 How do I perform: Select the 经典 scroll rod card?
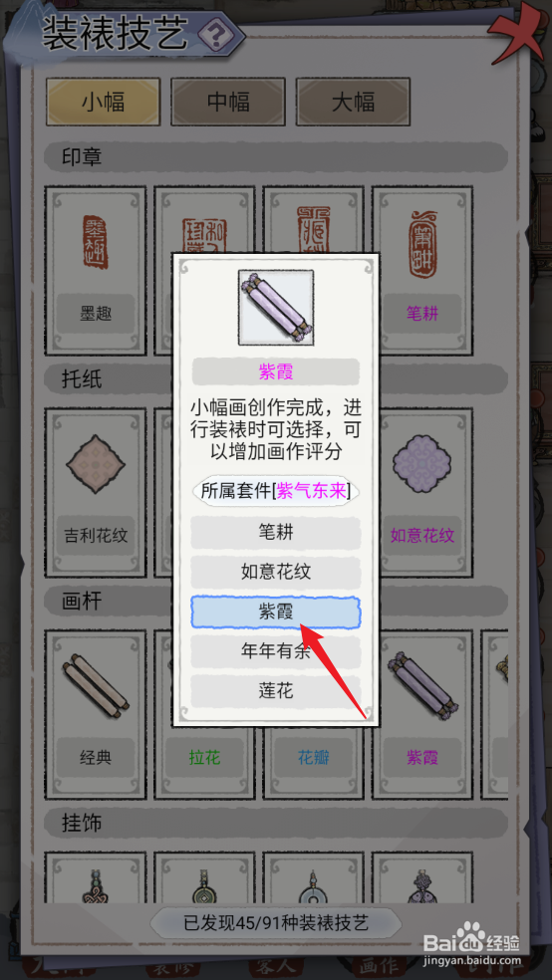click(96, 715)
